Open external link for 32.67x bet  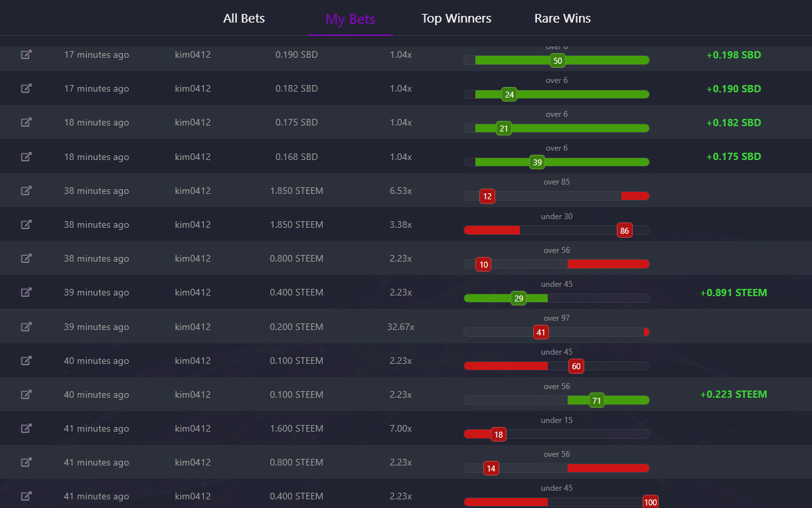[26, 327]
